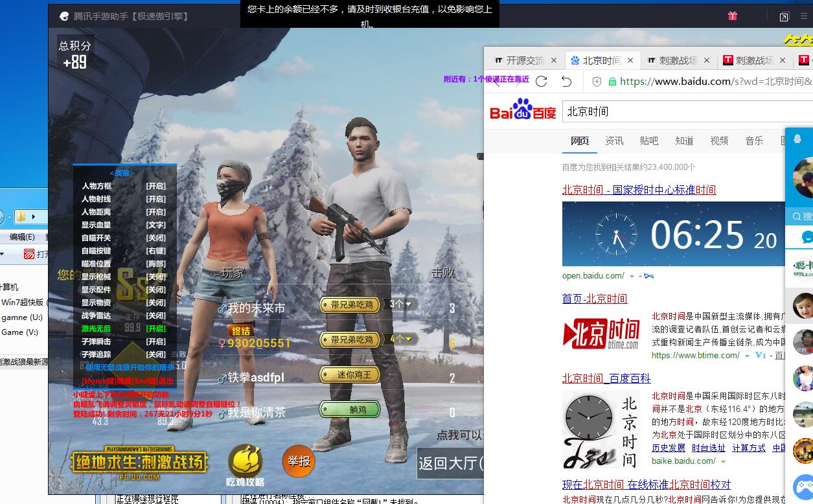Click the Baidu logo
813x504 pixels.
523,110
